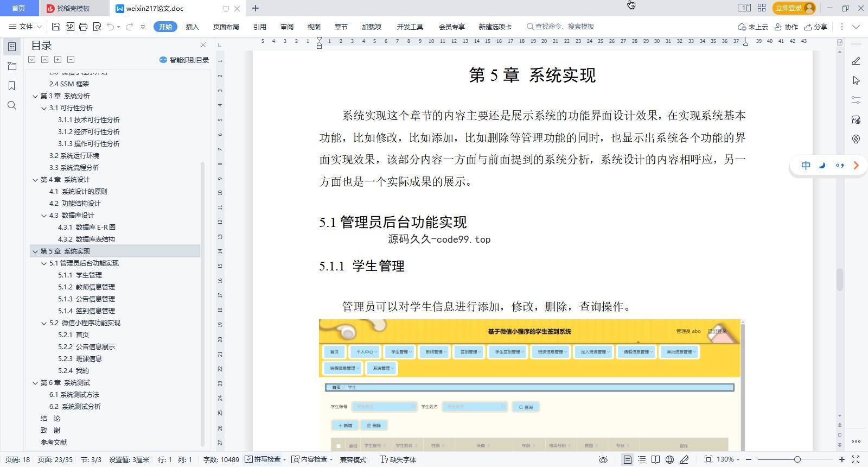Enter full screen via status bar icon
Viewport: 868px width, 467px height.
pyautogui.click(x=856, y=459)
